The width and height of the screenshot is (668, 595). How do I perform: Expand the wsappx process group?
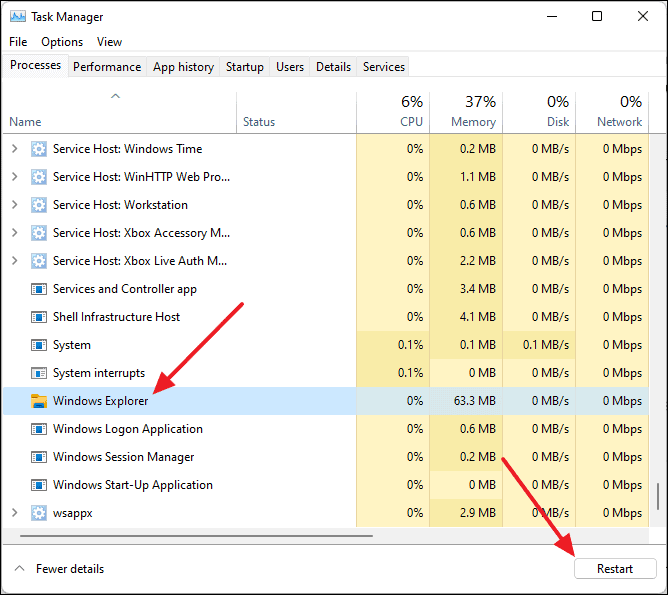(14, 513)
